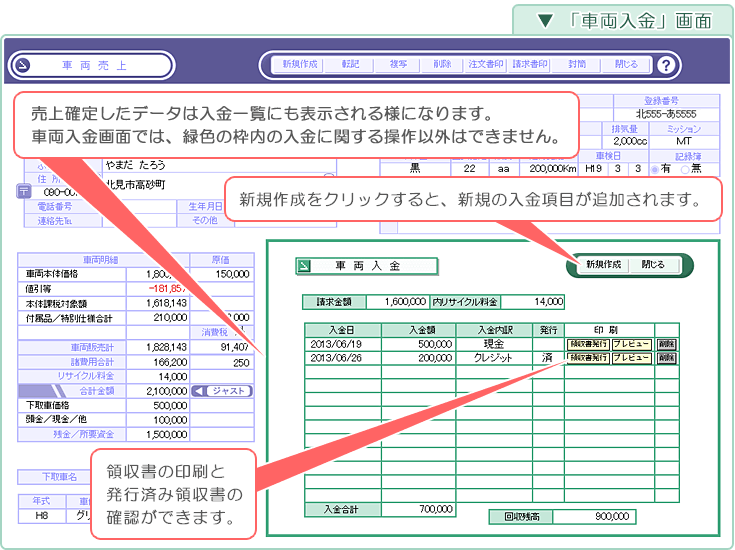Click the 車両売上 title icon
This screenshot has height=550, width=735.
22,65
